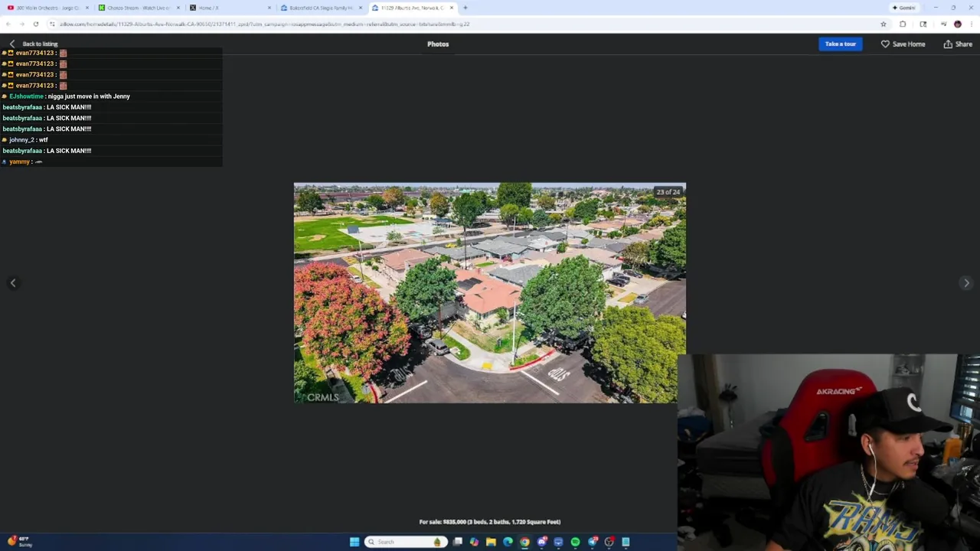Open the Chrome extensions puzzle icon

[x=903, y=24]
